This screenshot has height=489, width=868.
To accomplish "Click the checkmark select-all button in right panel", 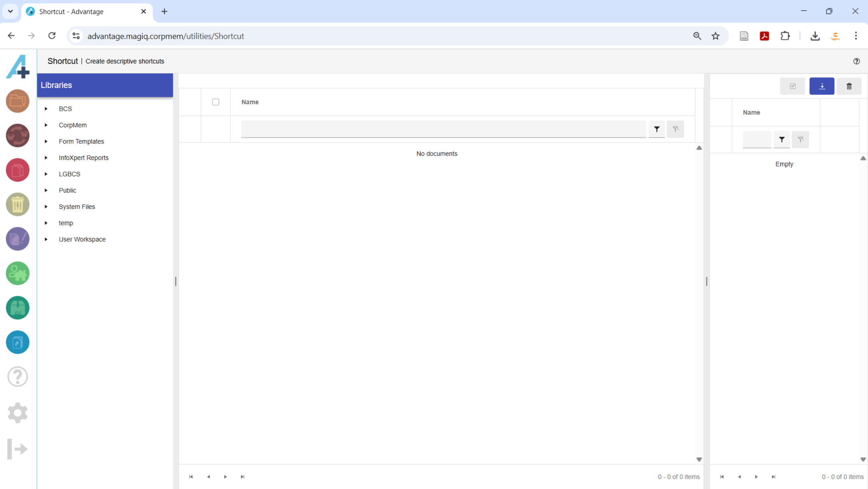I will pos(793,86).
